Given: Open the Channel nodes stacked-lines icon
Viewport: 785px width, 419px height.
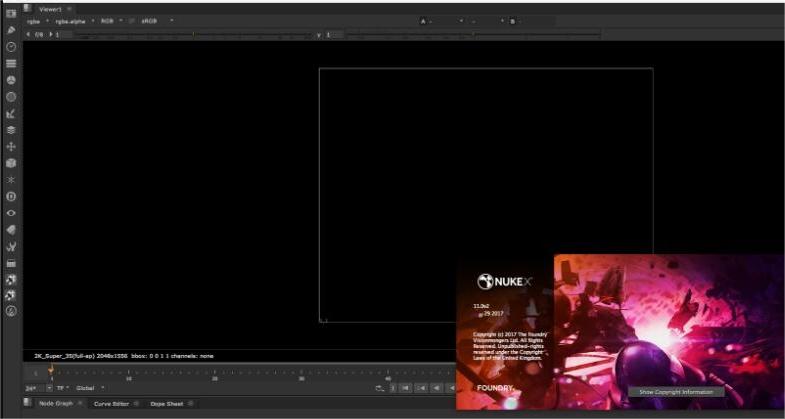Looking at the screenshot, I should 11,63.
